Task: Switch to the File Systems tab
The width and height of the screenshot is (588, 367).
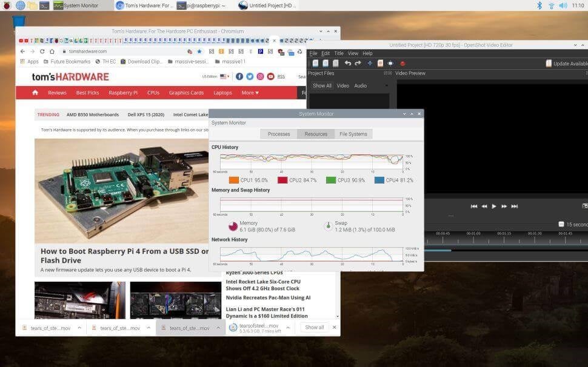Action: tap(353, 134)
